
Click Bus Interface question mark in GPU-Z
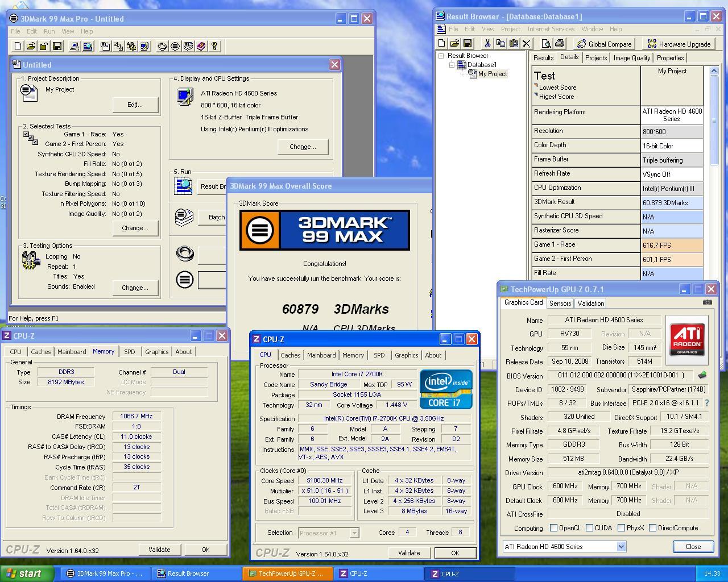(707, 403)
